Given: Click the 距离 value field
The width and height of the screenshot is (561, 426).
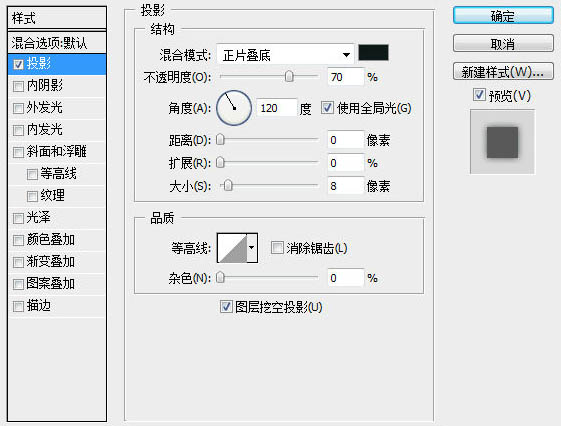Looking at the screenshot, I should click(x=346, y=140).
